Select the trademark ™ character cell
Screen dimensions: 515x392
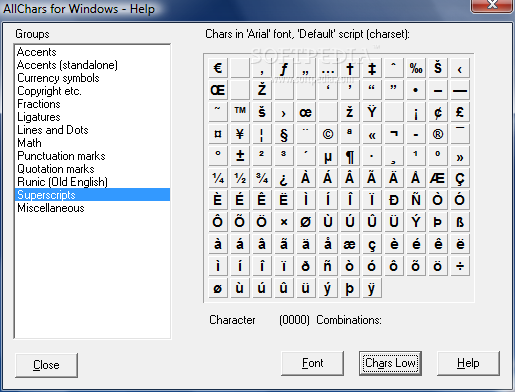click(x=240, y=112)
